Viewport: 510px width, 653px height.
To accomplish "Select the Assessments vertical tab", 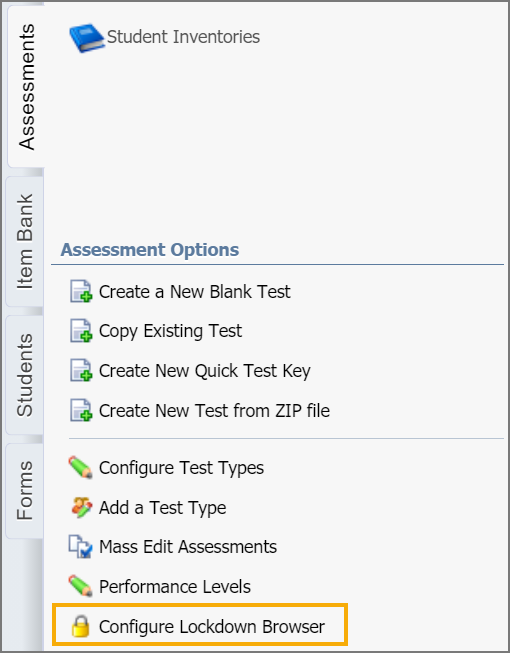I will [x=26, y=87].
